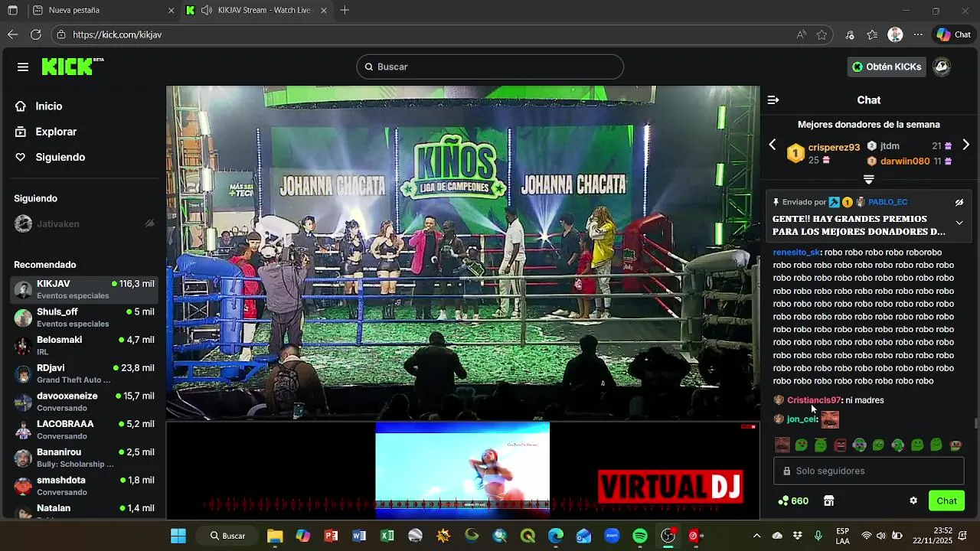Add this page to favorites star
The width and height of the screenshot is (980, 551).
[x=822, y=34]
